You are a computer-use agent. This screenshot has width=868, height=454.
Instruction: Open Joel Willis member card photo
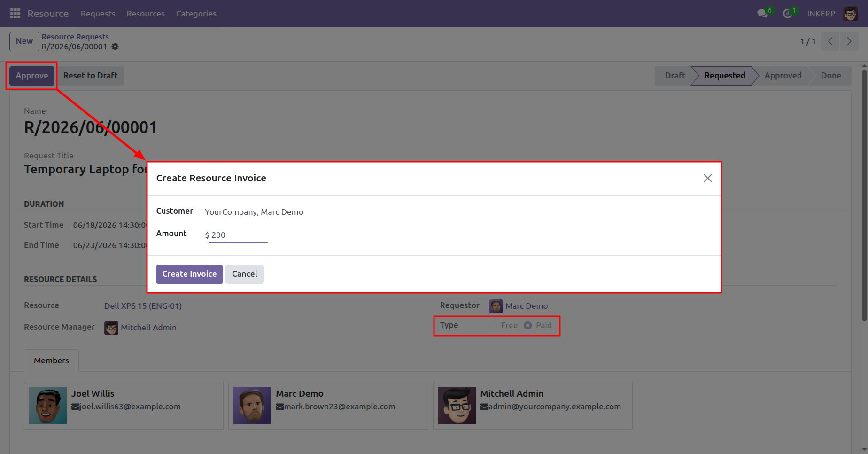[48, 406]
